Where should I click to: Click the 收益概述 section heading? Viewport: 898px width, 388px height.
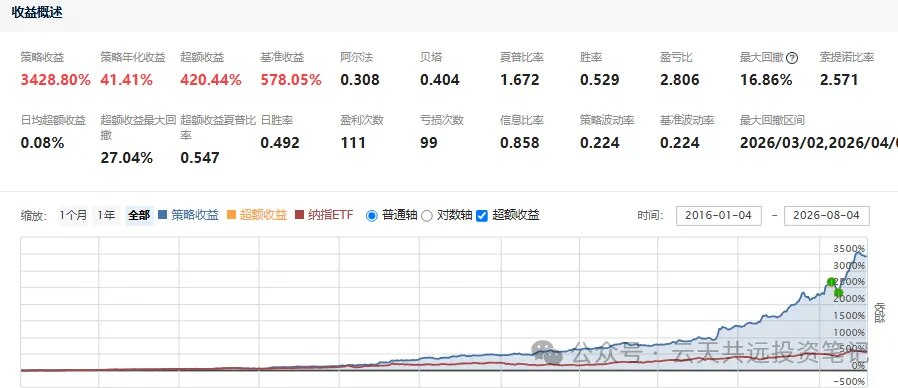(x=37, y=12)
